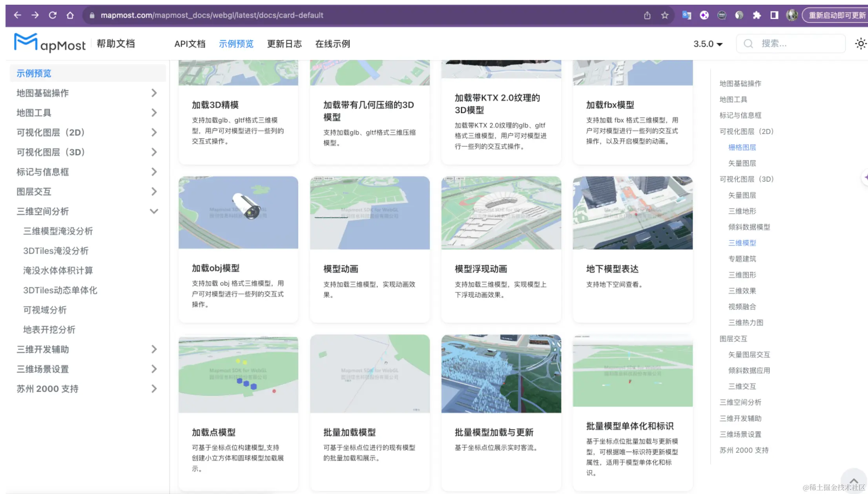Click the browser home icon
The width and height of the screenshot is (868, 494).
(x=70, y=15)
